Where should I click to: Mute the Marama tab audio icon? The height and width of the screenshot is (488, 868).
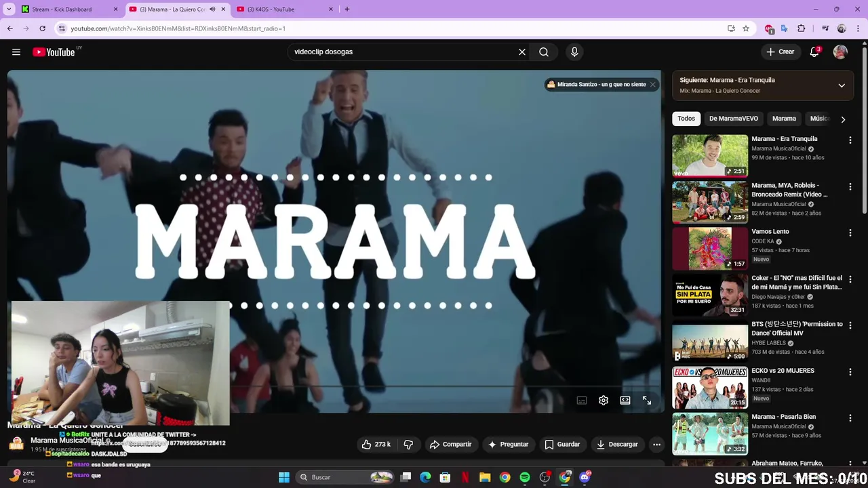pyautogui.click(x=212, y=9)
